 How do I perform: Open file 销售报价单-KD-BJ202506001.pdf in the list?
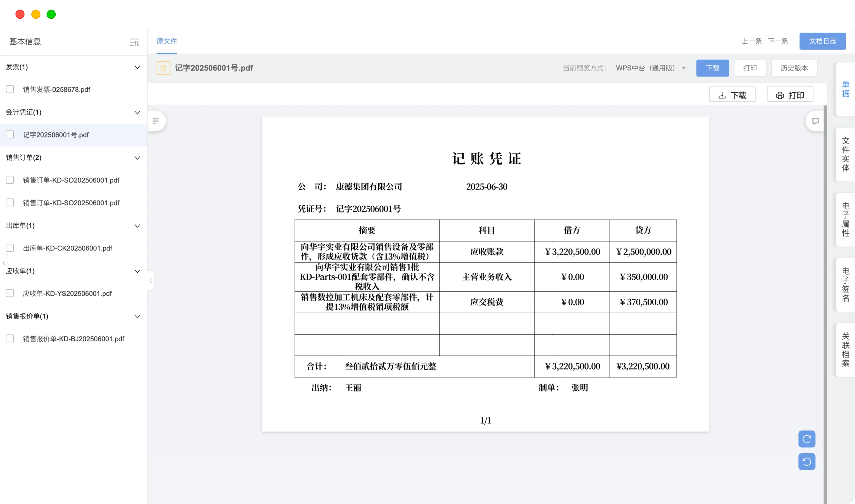pyautogui.click(x=73, y=339)
